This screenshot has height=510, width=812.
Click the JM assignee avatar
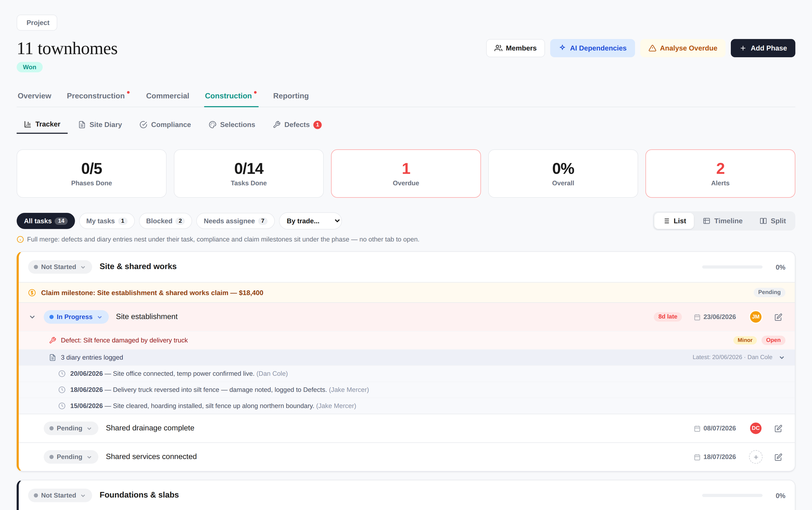tap(755, 317)
